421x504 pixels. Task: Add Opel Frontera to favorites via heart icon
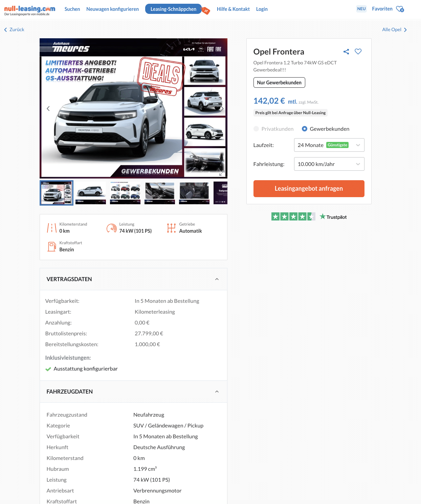tap(358, 51)
